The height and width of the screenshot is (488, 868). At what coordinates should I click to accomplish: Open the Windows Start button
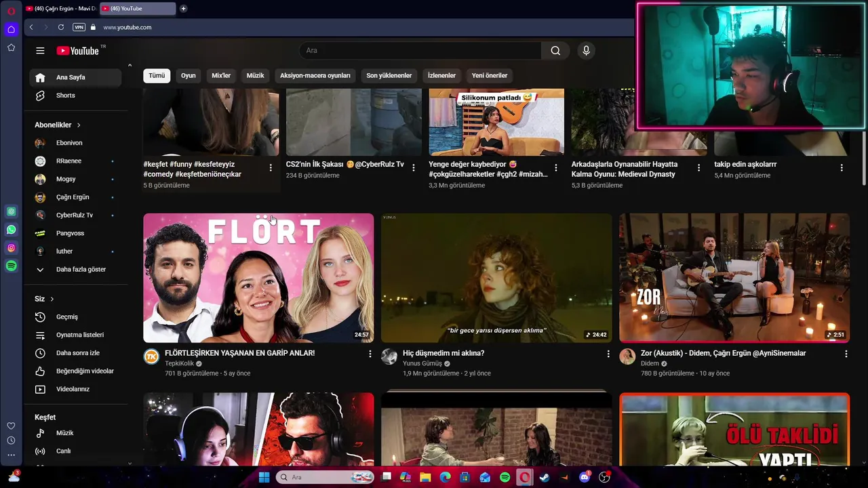point(264,477)
